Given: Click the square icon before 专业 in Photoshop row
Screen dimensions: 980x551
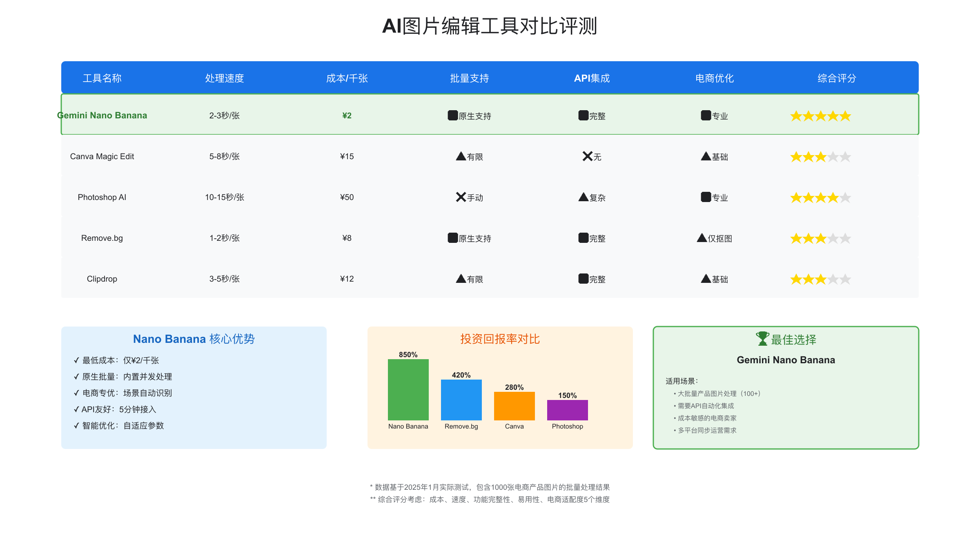Looking at the screenshot, I should click(706, 197).
